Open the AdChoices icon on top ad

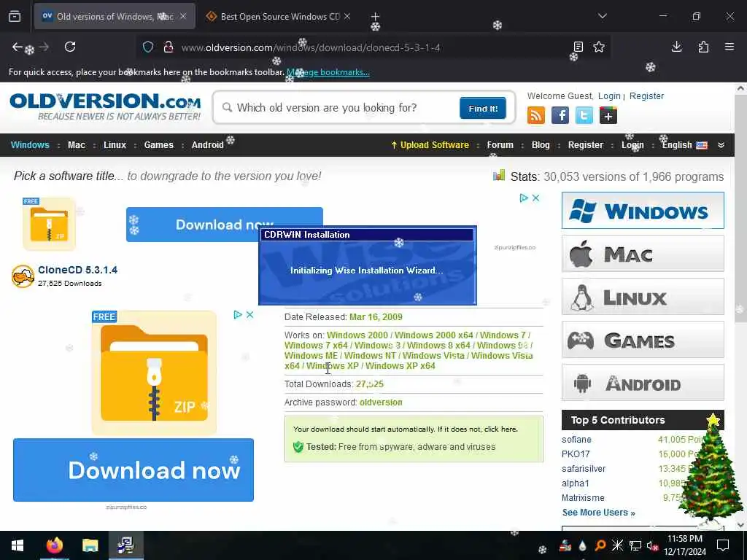click(524, 198)
